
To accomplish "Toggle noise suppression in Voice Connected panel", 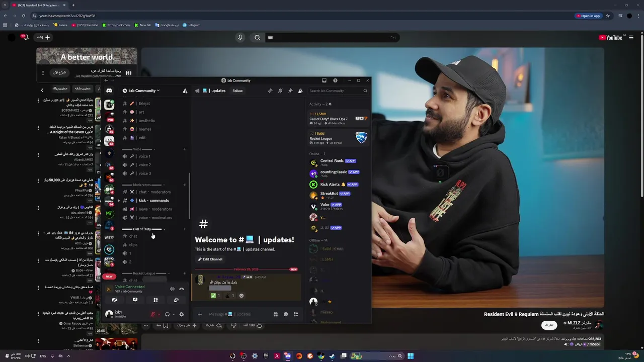I will (173, 289).
